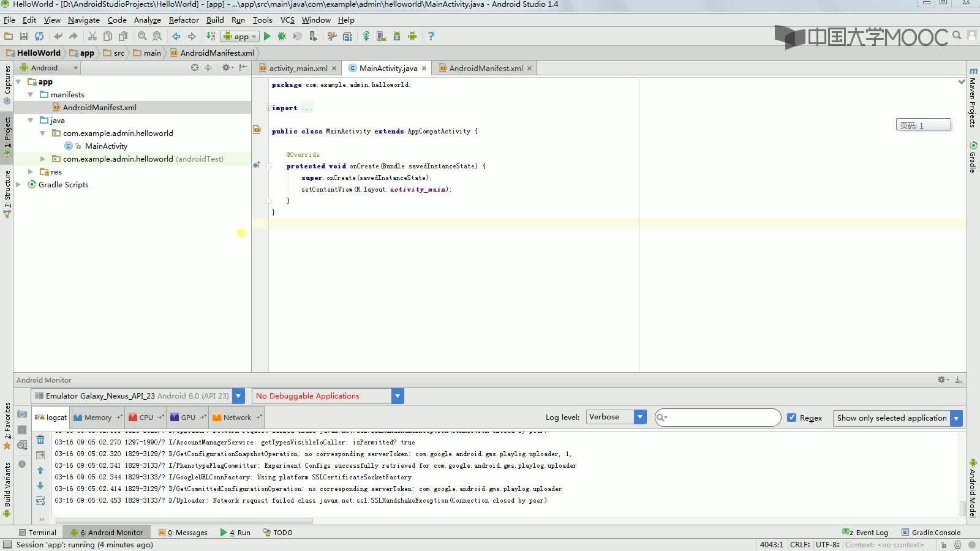Clear logcat with the trash icon
The image size is (980, 551).
[x=40, y=440]
